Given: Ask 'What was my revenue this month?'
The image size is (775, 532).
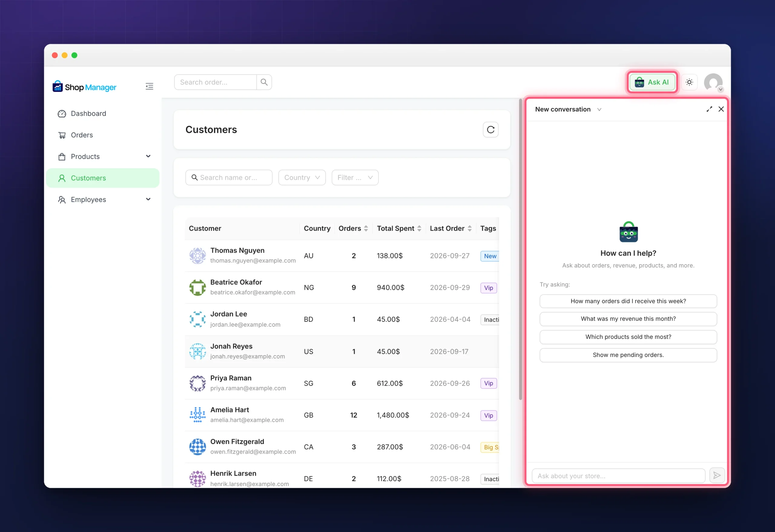Looking at the screenshot, I should tap(628, 319).
